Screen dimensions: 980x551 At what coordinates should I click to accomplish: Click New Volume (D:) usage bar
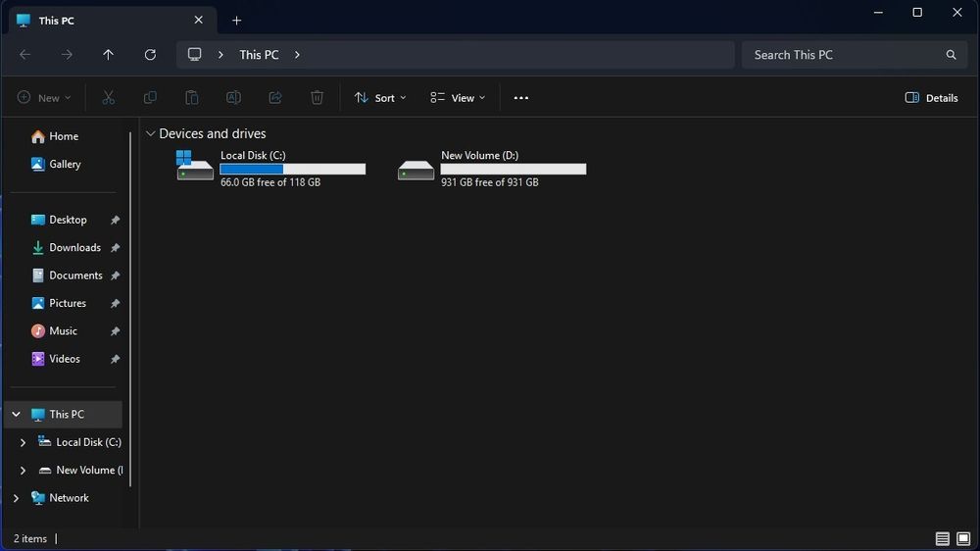tap(514, 169)
